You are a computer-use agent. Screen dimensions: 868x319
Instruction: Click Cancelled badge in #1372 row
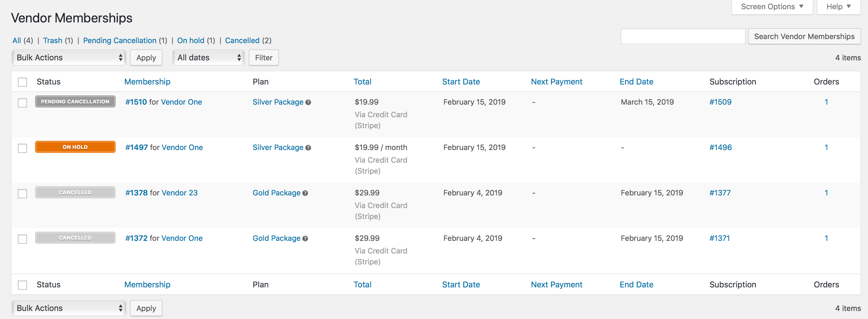tap(75, 238)
